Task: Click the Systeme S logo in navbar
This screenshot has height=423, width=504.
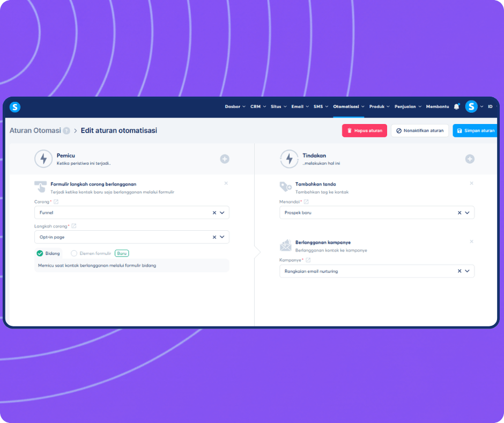Action: (x=15, y=107)
